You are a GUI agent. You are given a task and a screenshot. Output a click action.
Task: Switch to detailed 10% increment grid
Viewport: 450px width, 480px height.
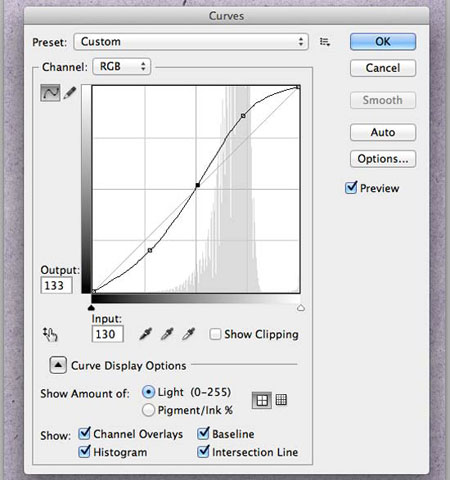click(281, 399)
